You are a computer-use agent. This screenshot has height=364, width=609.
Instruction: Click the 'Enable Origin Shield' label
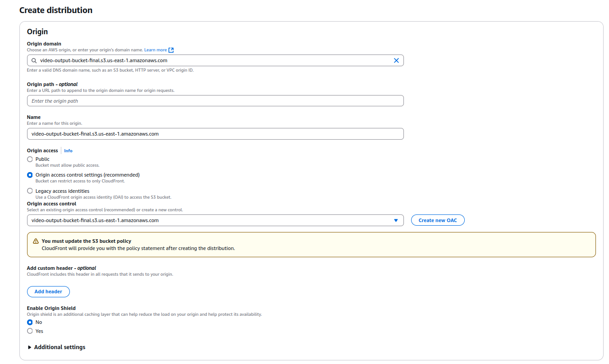click(x=51, y=308)
